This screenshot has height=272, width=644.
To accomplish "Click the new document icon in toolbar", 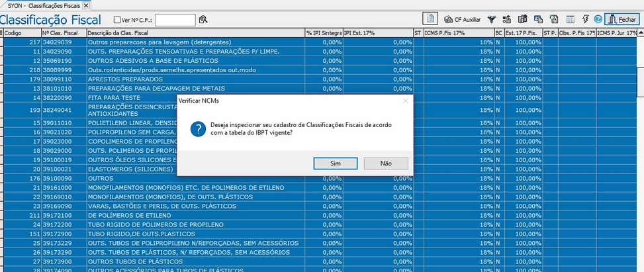I will (x=430, y=19).
